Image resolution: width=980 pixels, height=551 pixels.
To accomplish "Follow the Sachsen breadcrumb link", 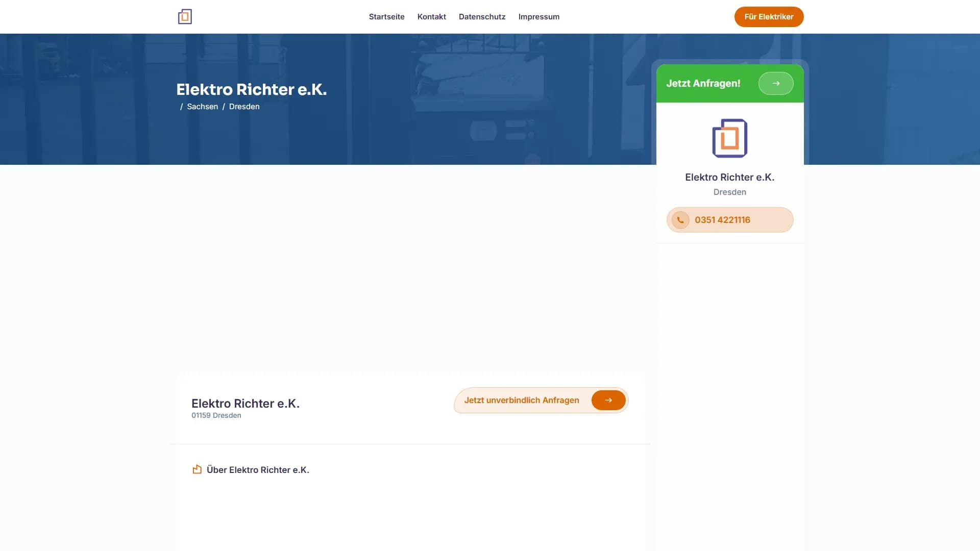I will point(202,107).
